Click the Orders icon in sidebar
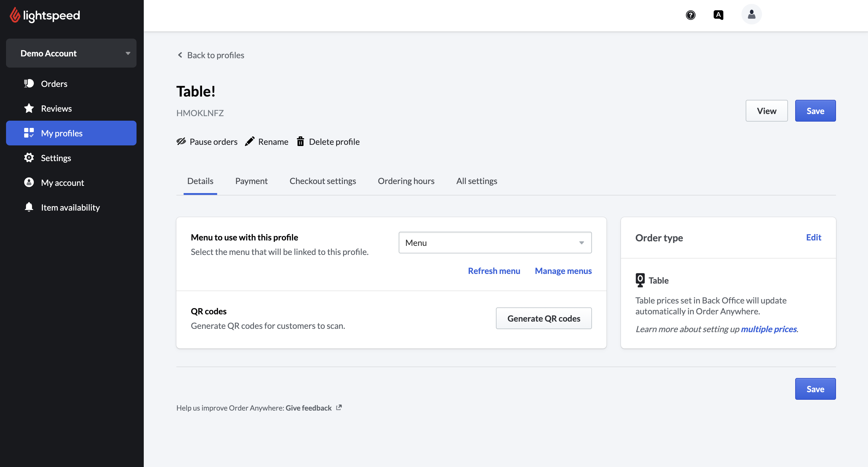 29,84
